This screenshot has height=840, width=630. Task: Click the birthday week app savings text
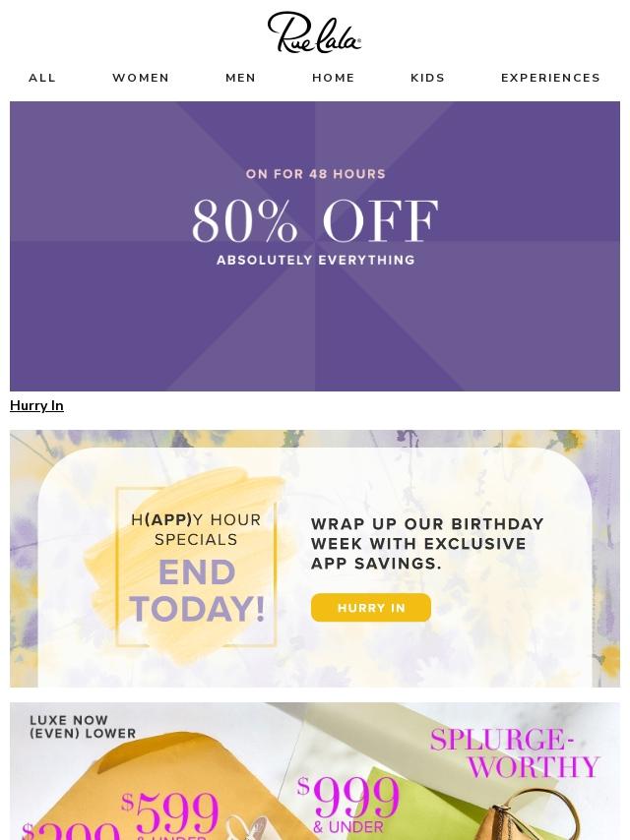[x=427, y=543]
